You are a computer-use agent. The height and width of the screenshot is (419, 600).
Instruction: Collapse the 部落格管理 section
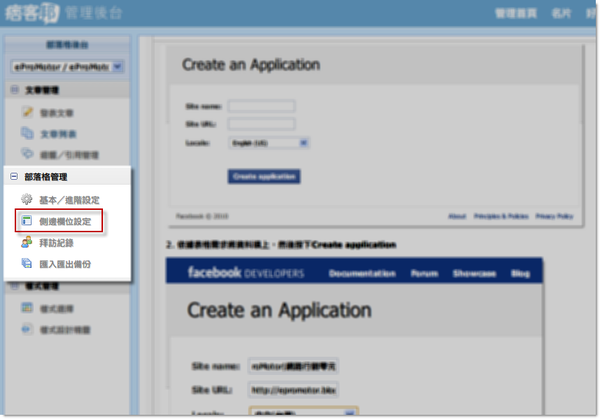pos(14,176)
